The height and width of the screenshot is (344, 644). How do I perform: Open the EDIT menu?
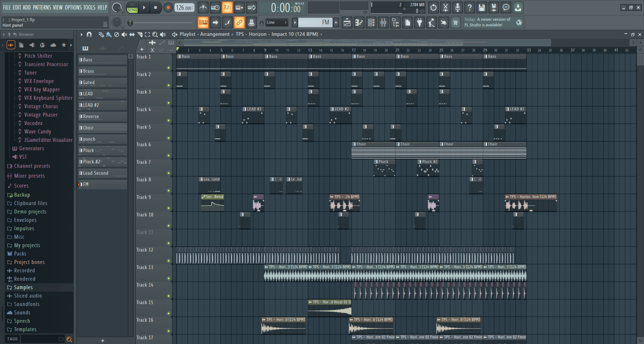coord(17,7)
